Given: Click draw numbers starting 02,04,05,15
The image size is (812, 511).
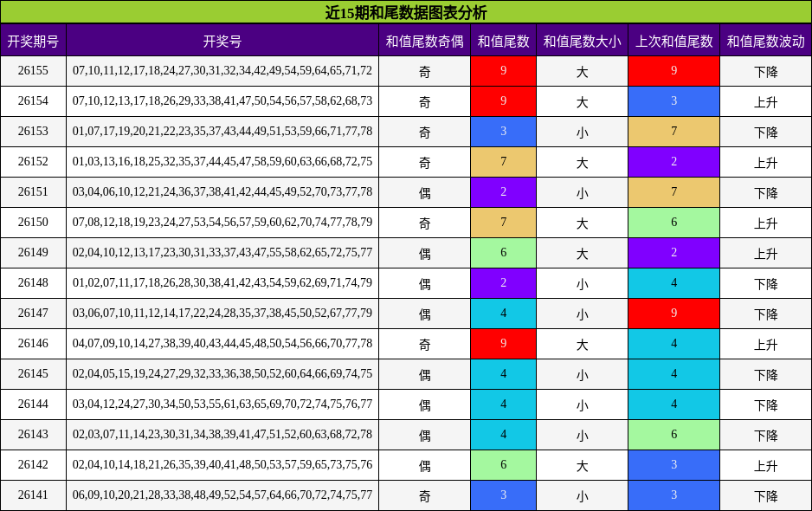Looking at the screenshot, I should tap(222, 373).
